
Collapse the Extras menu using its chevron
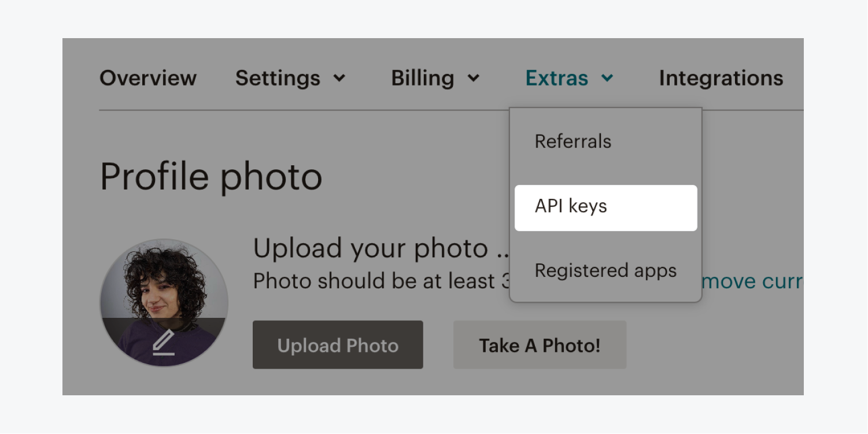click(x=607, y=78)
